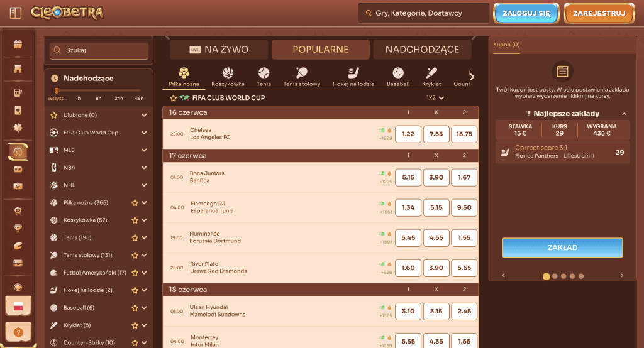Expand the MLB league list
Viewport: 644px width, 348px height.
(x=144, y=150)
